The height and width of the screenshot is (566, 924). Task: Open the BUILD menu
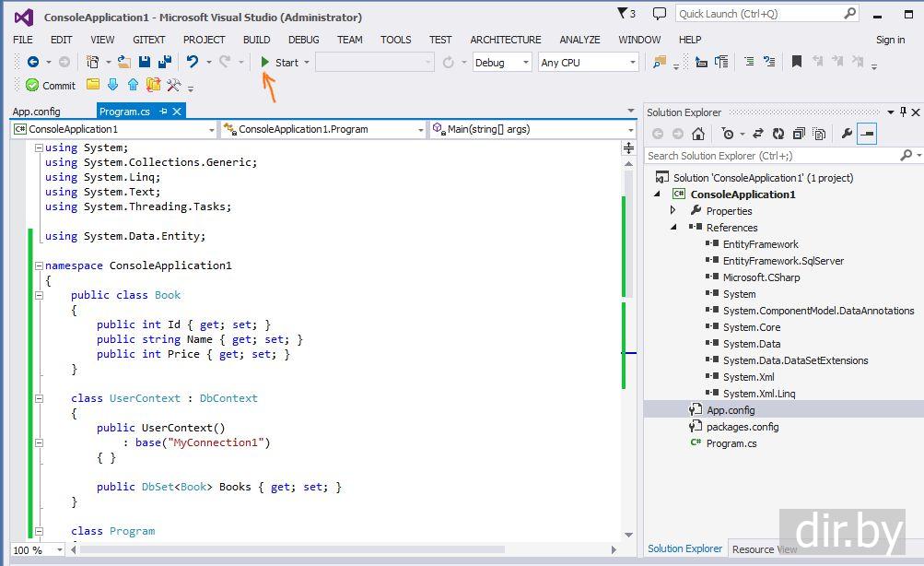pos(256,40)
